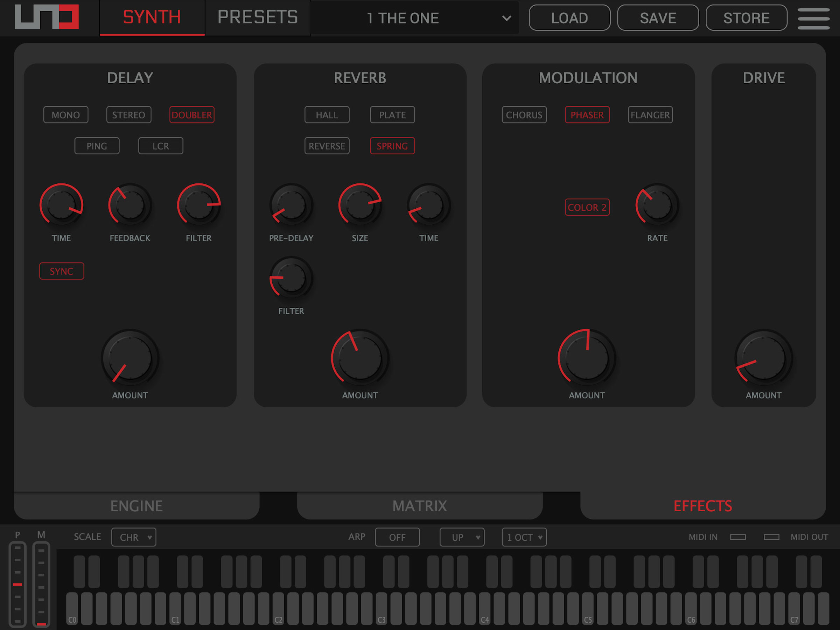
Task: Enable the PING delay mode
Action: 97,146
